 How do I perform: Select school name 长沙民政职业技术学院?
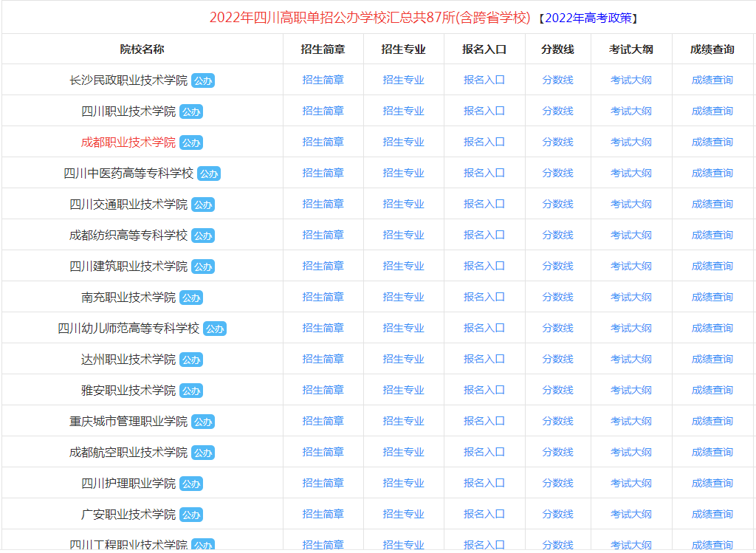point(128,80)
